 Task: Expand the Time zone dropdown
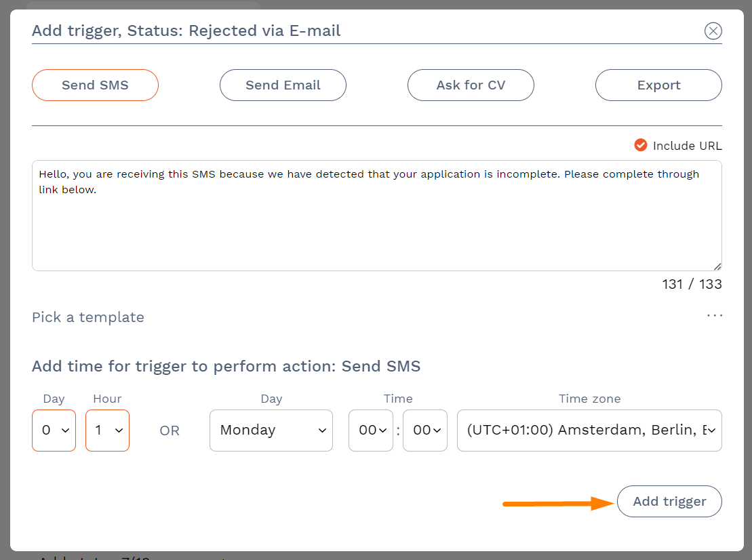point(589,430)
